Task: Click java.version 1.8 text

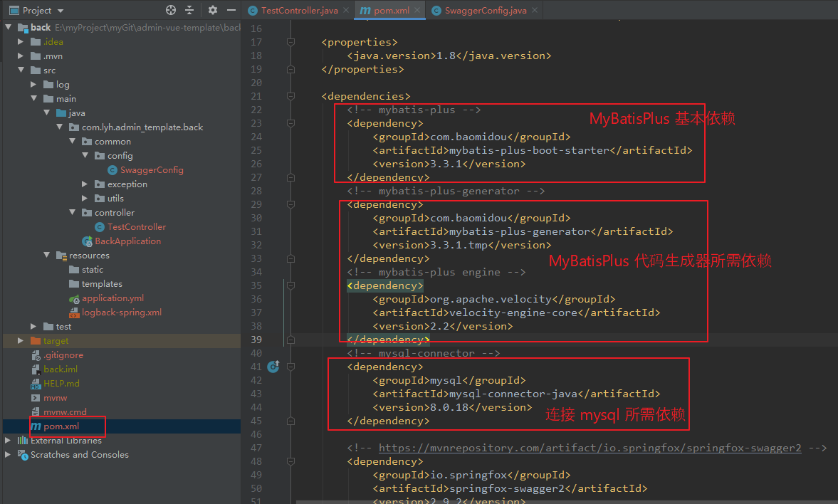Action: (446, 56)
